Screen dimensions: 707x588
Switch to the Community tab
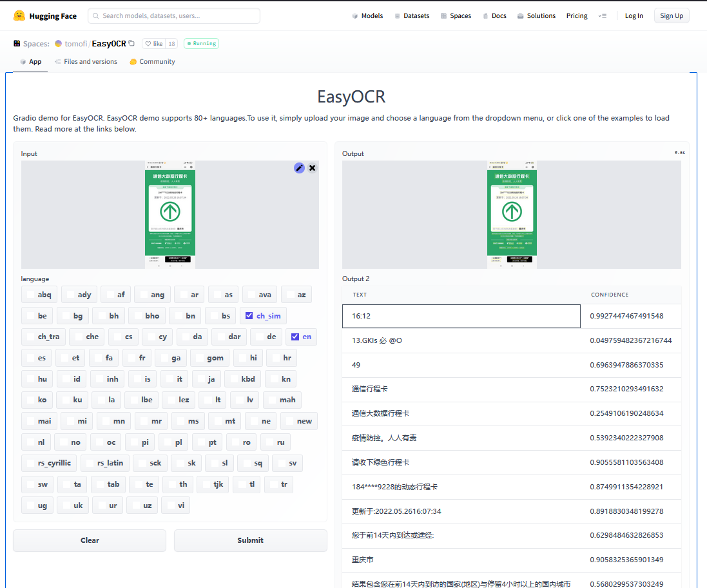152,62
